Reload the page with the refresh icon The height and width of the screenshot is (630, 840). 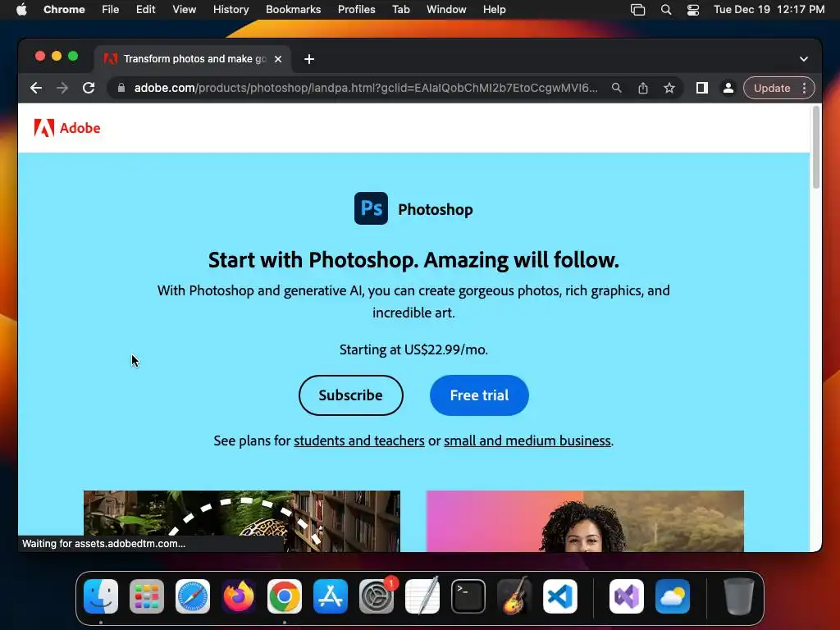89,88
